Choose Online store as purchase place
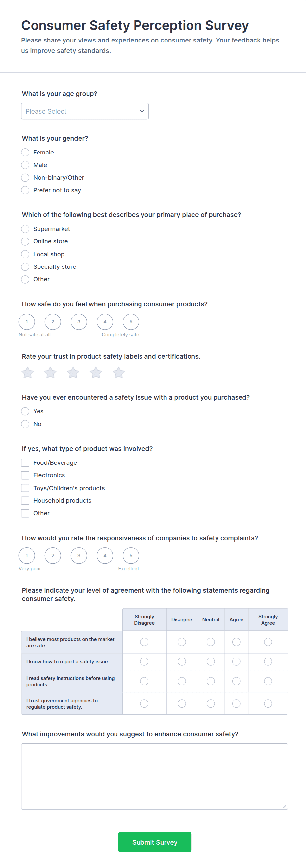 coord(25,241)
